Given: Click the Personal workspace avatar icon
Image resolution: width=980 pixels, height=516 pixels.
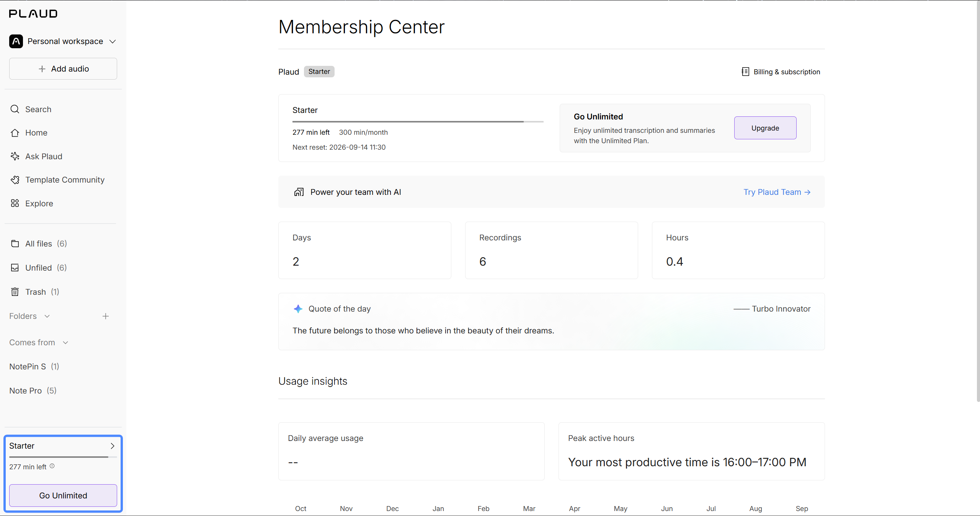Looking at the screenshot, I should 16,41.
